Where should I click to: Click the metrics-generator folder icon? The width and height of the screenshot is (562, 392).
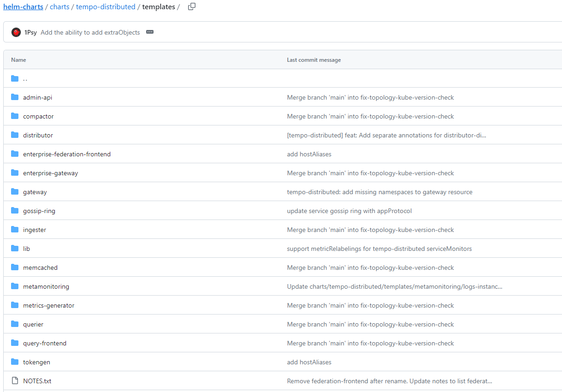pyautogui.click(x=15, y=305)
